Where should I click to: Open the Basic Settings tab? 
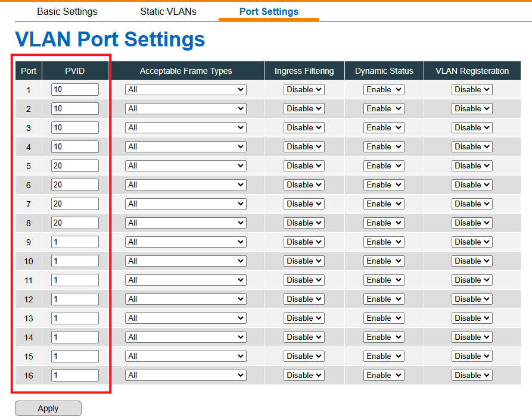pos(67,11)
